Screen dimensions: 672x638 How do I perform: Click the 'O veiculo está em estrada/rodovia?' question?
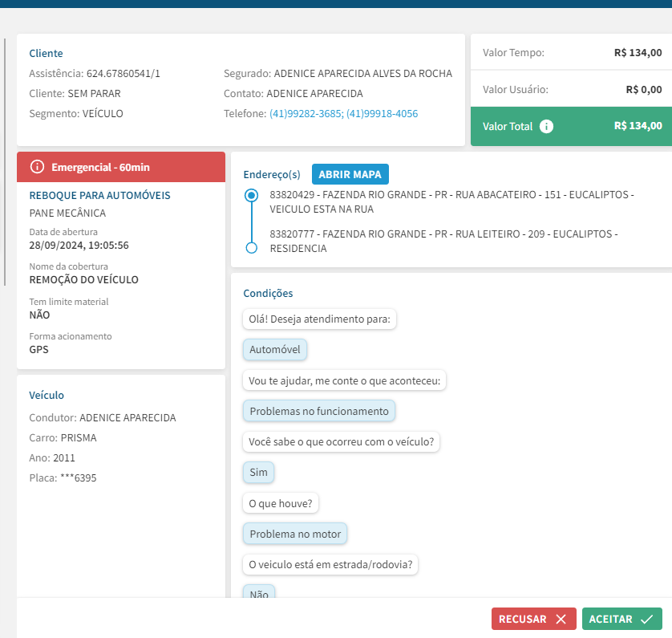pyautogui.click(x=330, y=564)
